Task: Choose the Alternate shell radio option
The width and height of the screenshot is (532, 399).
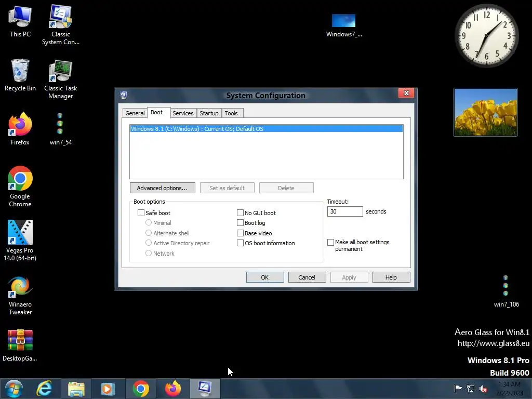Action: coord(148,233)
